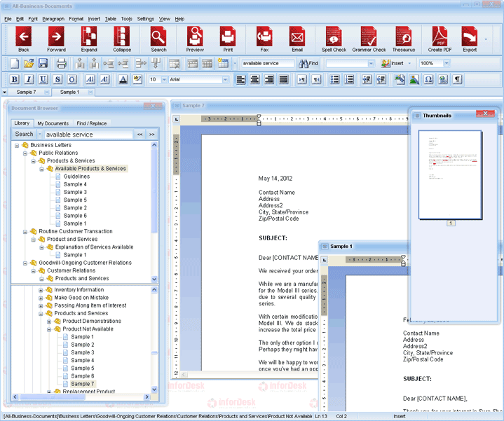Open the zoom 100% dropdown
Viewport: 504px width, 421px height.
click(447, 64)
